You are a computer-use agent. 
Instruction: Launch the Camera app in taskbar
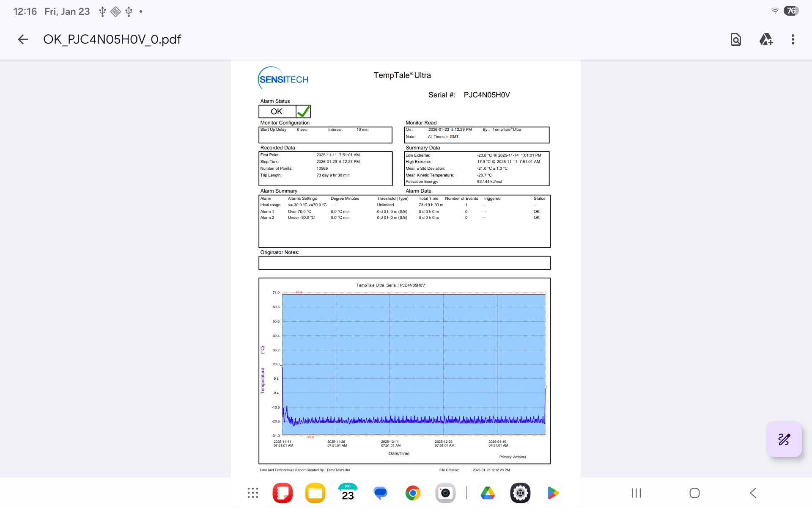[445, 493]
